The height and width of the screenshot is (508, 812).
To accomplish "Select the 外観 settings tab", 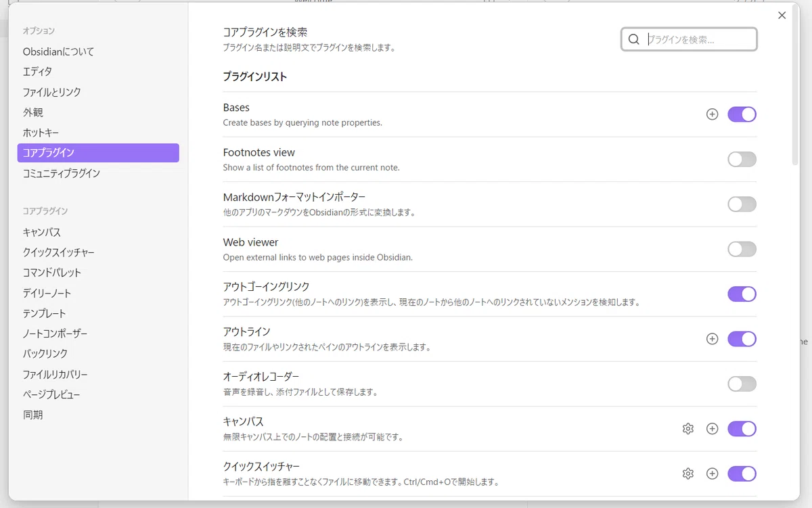I will [x=98, y=112].
